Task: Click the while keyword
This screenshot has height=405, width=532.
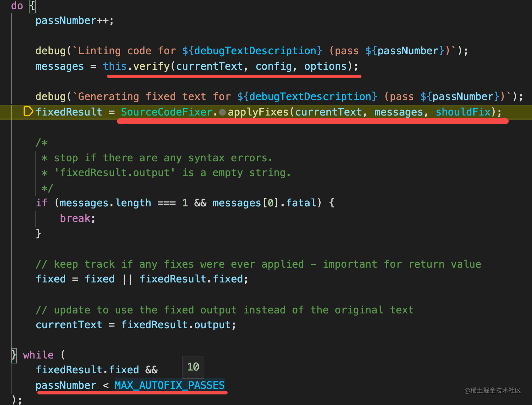Action: pyautogui.click(x=38, y=355)
